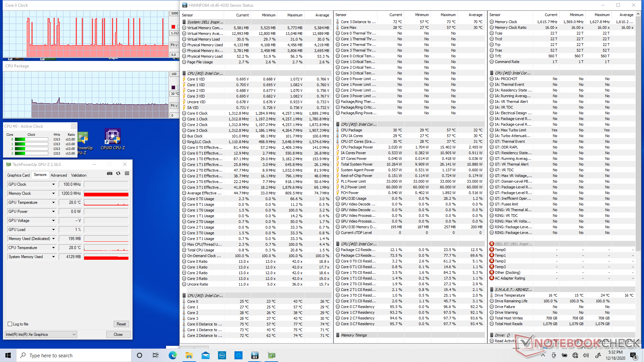This screenshot has width=644, height=362.
Task: Click the purple color swatch on CPU Package graph
Action: pyautogui.click(x=173, y=87)
